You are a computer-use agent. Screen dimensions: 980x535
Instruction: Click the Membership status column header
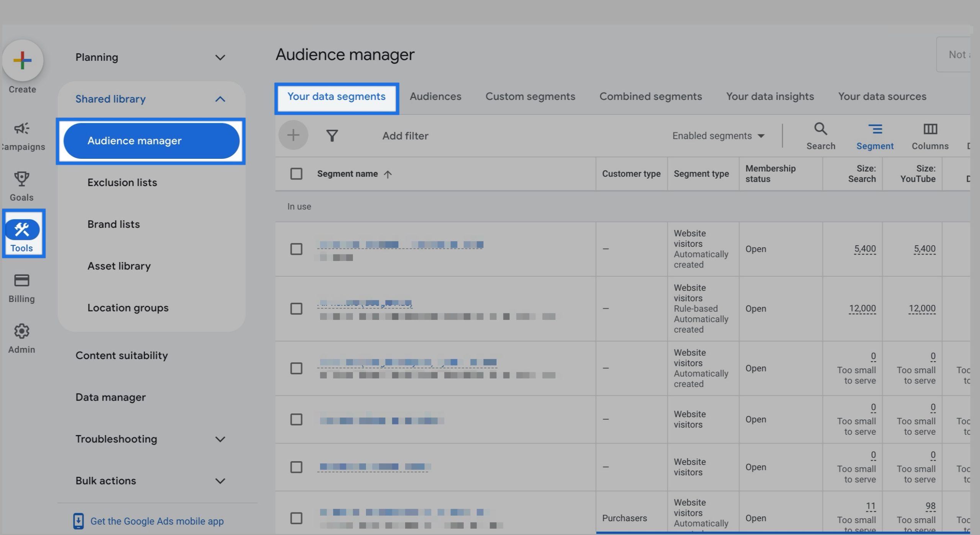tap(770, 174)
